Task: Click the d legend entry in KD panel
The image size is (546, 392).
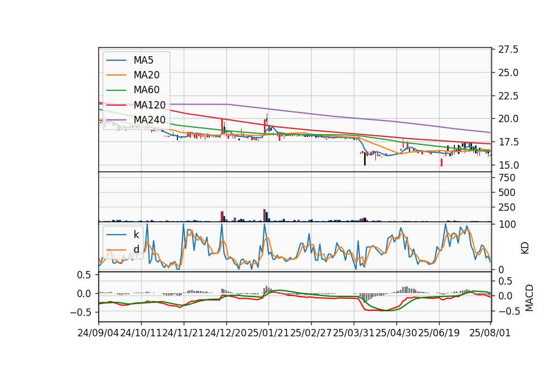Action: [136, 249]
